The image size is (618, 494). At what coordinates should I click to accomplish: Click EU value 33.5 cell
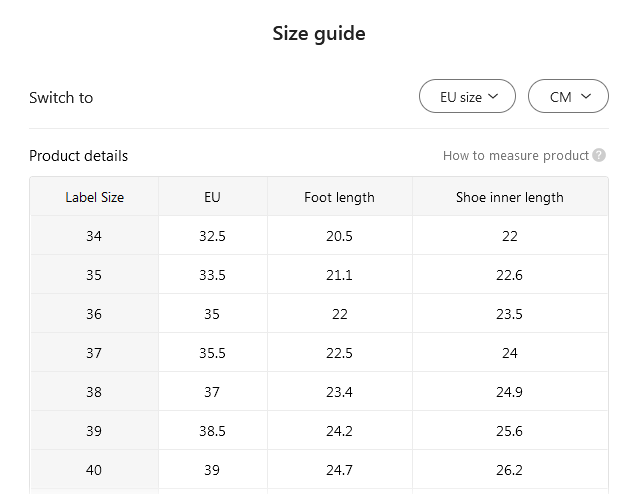(212, 275)
